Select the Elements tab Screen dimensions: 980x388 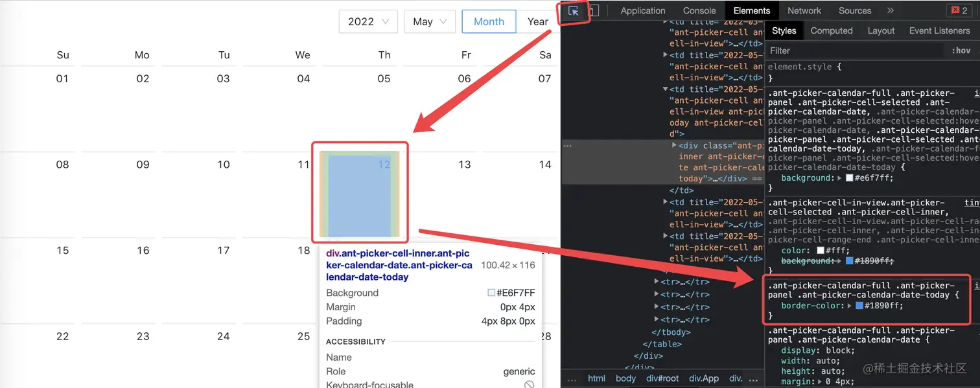[x=752, y=10]
